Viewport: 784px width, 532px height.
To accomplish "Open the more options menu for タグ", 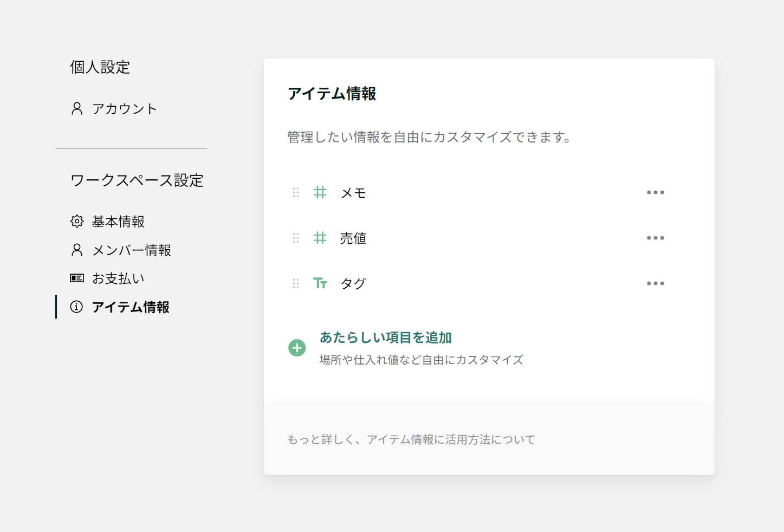I will click(656, 283).
